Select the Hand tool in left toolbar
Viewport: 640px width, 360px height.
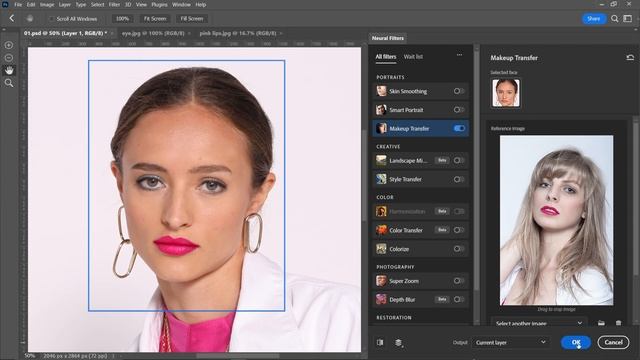point(9,71)
